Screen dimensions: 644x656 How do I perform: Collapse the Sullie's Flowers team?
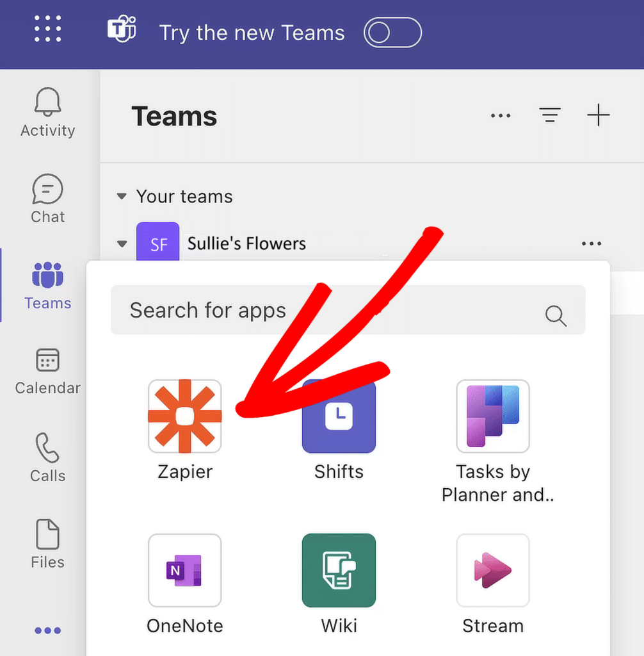[121, 243]
